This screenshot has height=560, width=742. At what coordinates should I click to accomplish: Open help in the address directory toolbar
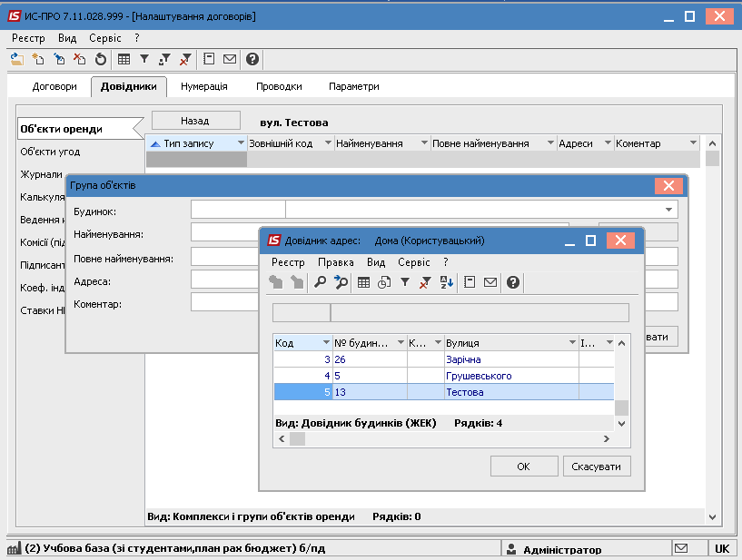[x=513, y=282]
